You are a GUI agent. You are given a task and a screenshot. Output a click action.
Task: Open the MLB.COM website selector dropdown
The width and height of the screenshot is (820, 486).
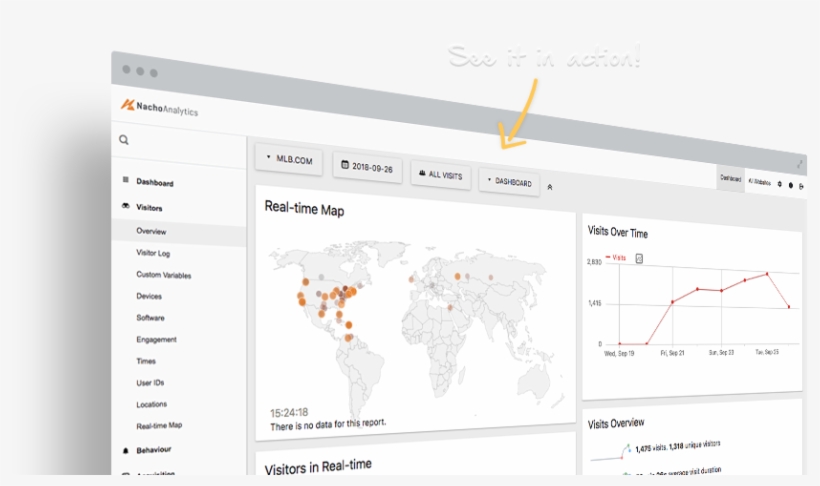point(289,159)
